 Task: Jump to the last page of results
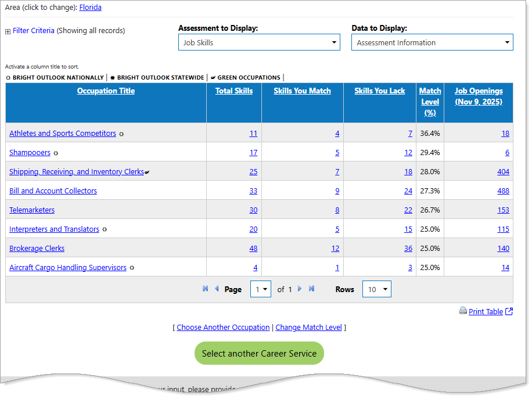click(312, 289)
